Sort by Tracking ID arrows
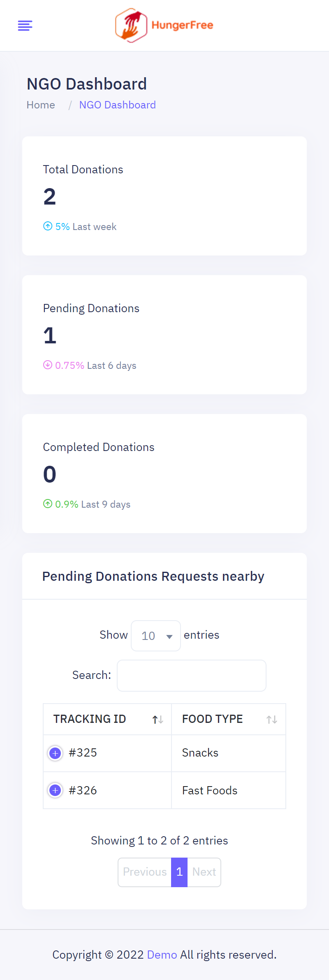 (x=158, y=720)
